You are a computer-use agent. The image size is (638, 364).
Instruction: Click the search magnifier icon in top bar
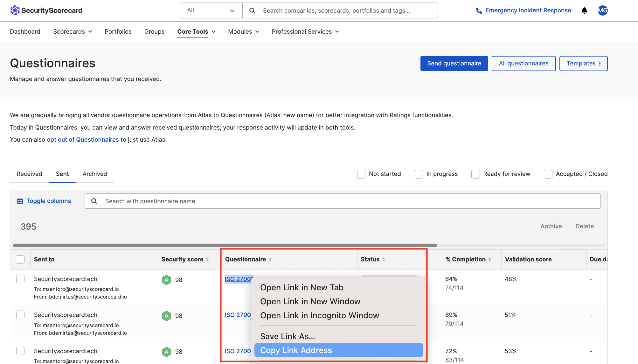click(252, 11)
